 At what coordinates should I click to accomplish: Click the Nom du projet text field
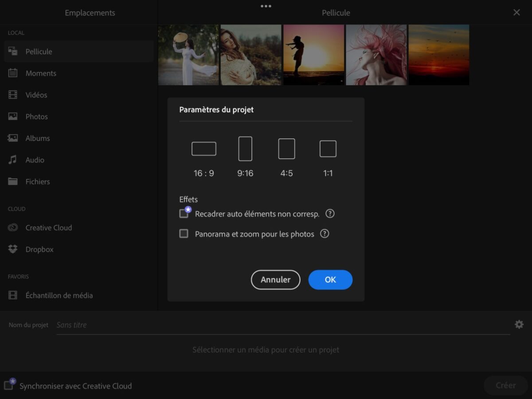pyautogui.click(x=283, y=325)
